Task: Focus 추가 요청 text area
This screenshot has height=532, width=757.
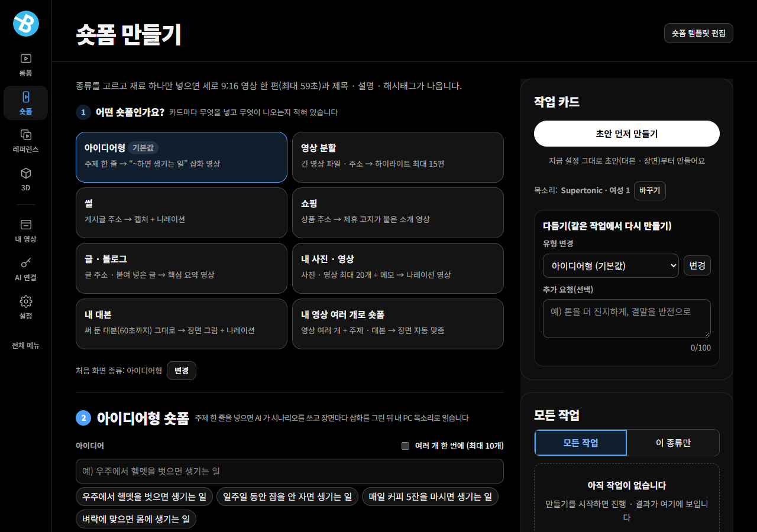Action: click(x=627, y=319)
